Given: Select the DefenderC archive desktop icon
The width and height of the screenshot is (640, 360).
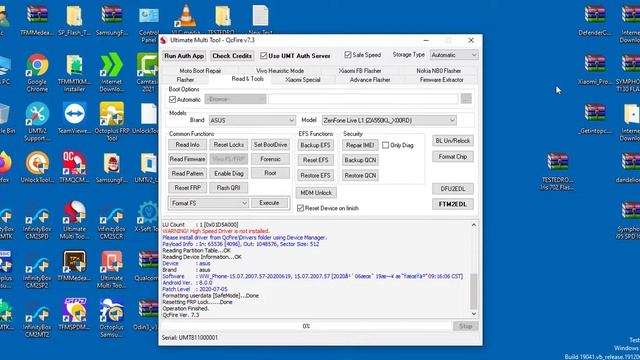Looking at the screenshot, I should click(x=595, y=20).
